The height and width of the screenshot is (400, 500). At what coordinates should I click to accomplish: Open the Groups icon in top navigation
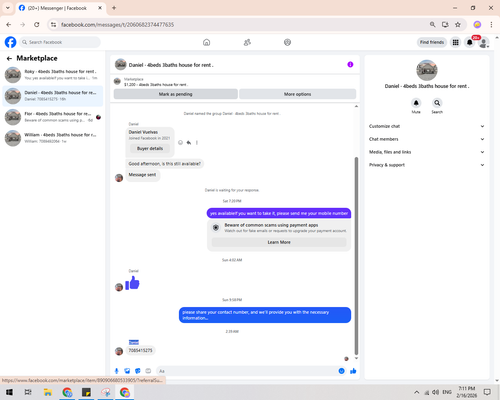pyautogui.click(x=287, y=42)
